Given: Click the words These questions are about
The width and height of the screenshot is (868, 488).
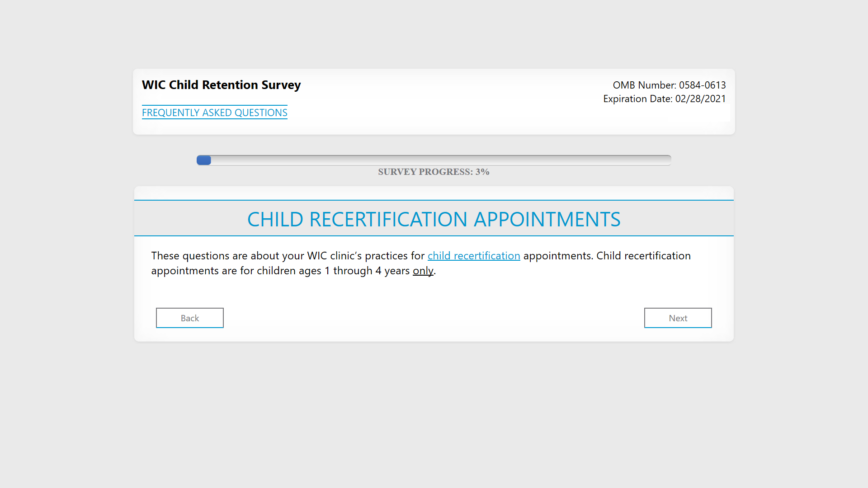Looking at the screenshot, I should 215,256.
